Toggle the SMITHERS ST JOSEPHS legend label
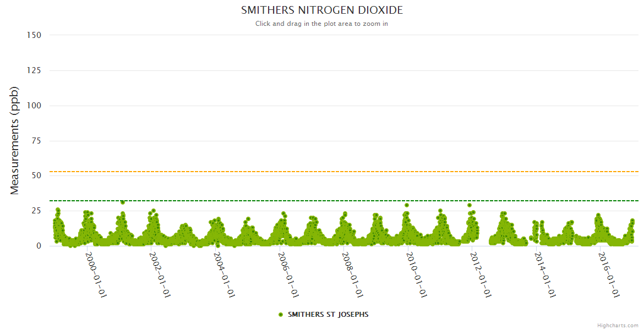Screen dimensions: 644x330 click(x=328, y=315)
